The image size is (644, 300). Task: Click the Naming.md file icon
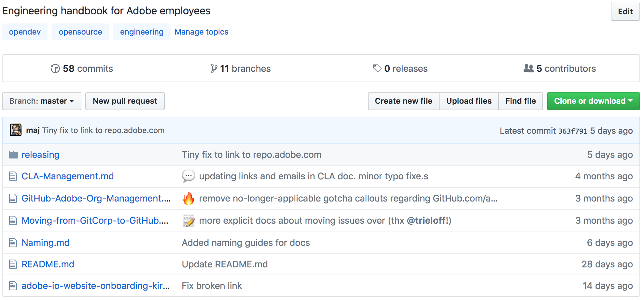[x=13, y=243]
